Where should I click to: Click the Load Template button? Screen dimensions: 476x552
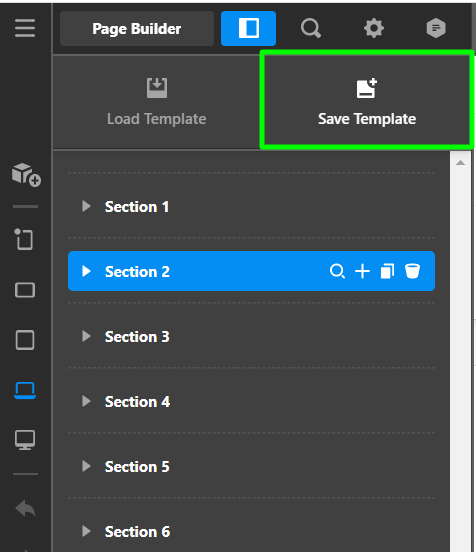(157, 102)
